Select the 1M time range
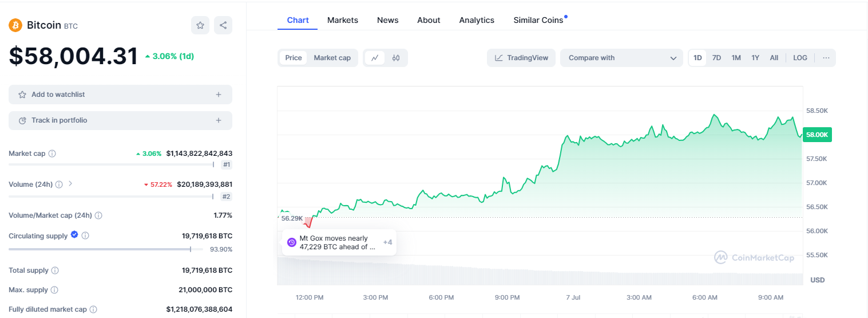The image size is (868, 318). (736, 58)
